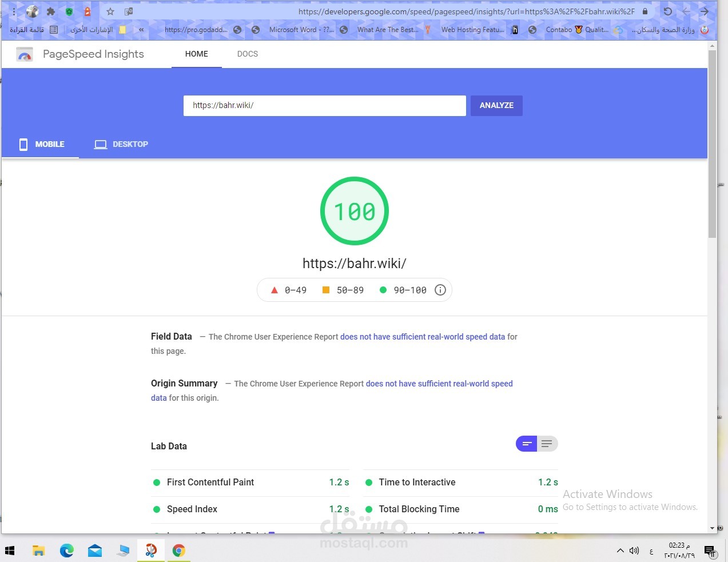Click the info icon in the score legend
The width and height of the screenshot is (728, 562).
tap(440, 290)
